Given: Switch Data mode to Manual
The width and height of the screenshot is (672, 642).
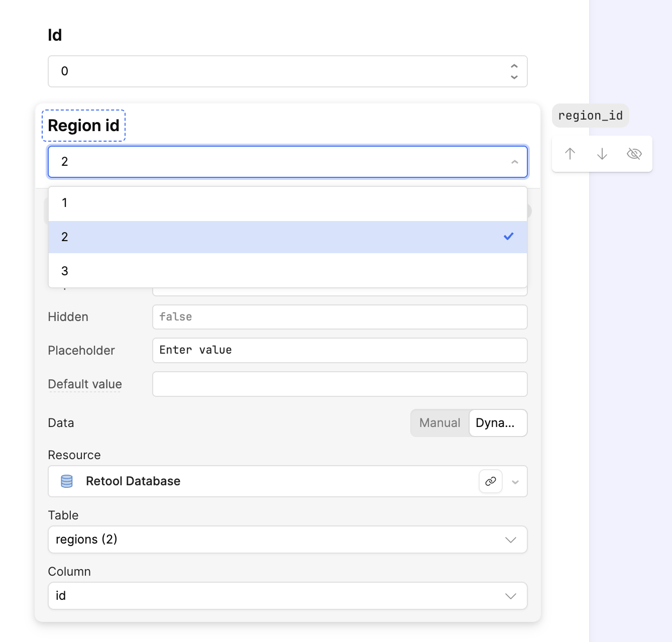Looking at the screenshot, I should (x=440, y=423).
